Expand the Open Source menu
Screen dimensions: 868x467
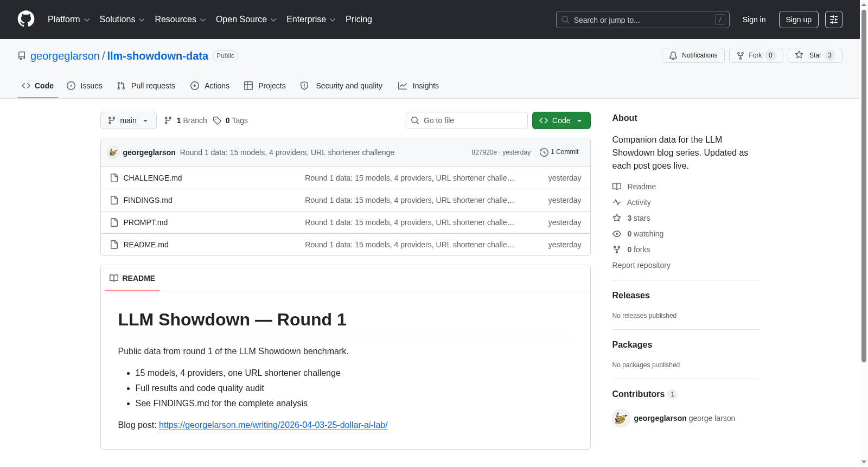point(246,20)
